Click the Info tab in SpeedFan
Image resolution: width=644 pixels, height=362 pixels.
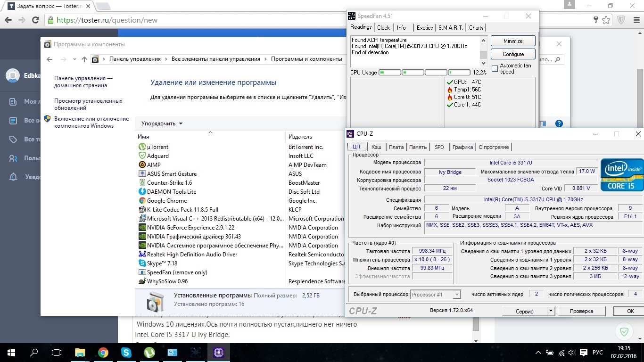[401, 28]
